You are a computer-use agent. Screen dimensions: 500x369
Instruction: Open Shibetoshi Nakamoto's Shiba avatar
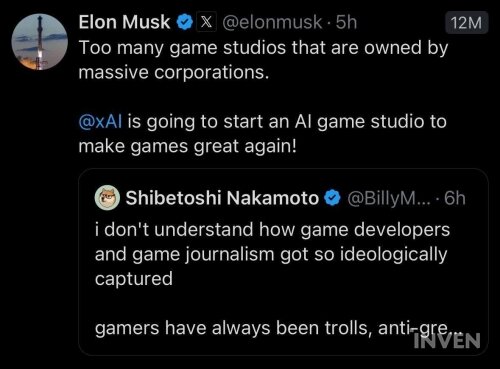click(x=107, y=198)
